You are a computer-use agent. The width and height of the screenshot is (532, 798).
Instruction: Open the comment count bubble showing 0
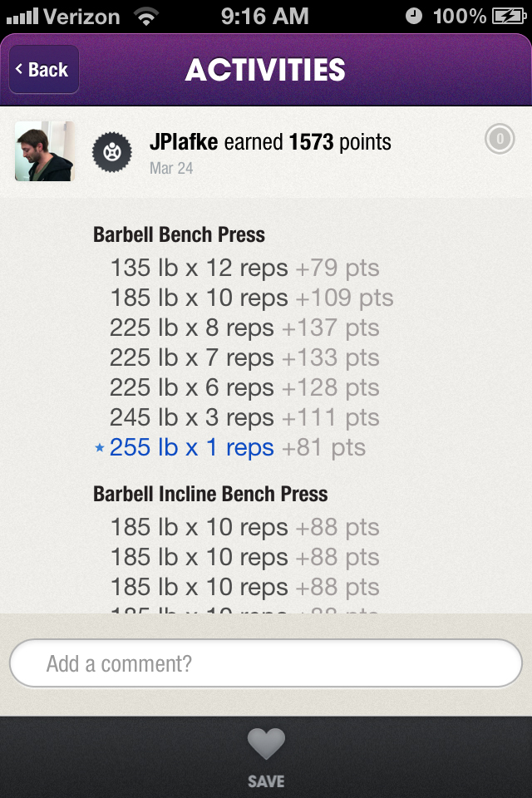pos(500,140)
